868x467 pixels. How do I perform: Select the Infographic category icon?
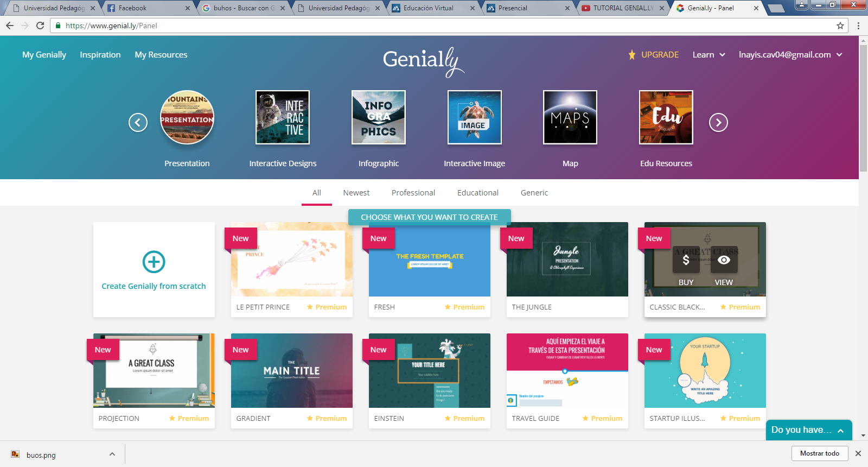pyautogui.click(x=379, y=117)
